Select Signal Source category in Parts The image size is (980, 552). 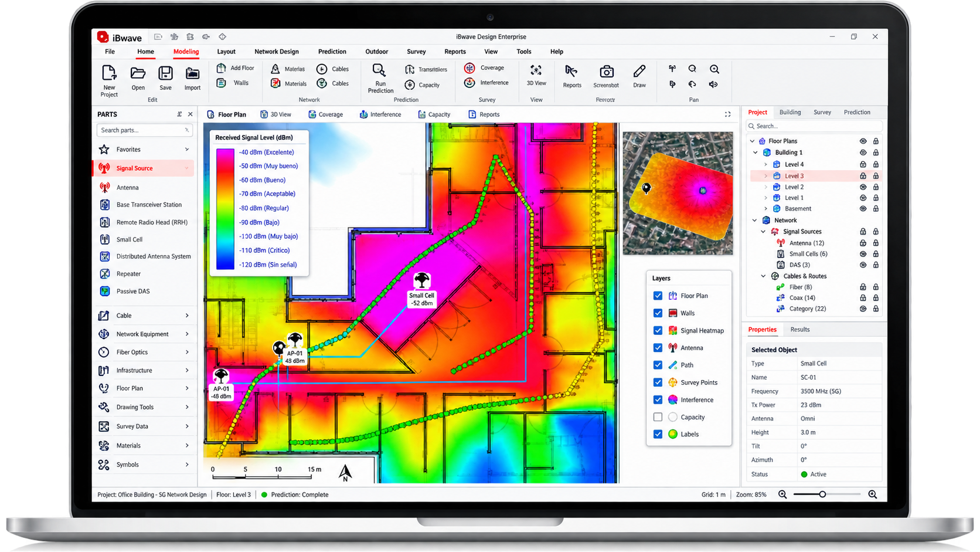pos(144,168)
